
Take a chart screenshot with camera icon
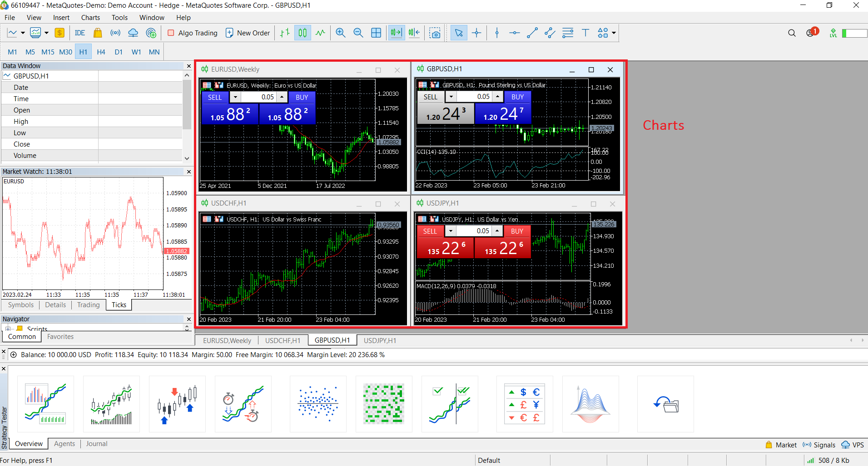(435, 33)
